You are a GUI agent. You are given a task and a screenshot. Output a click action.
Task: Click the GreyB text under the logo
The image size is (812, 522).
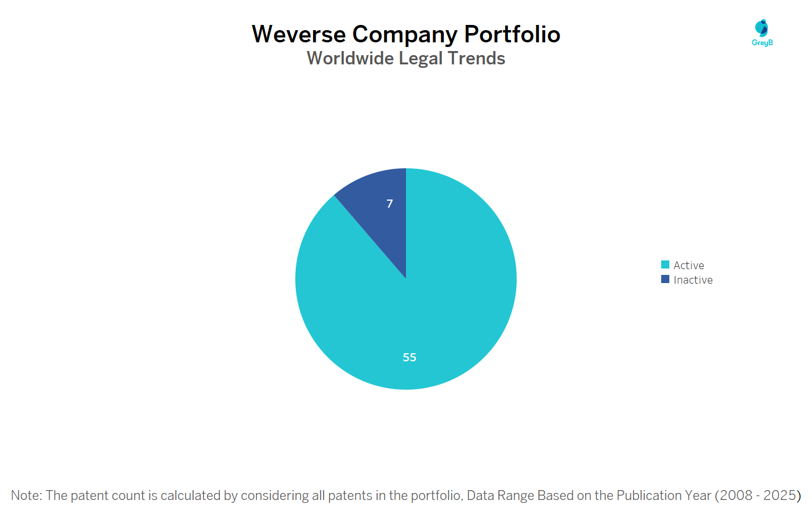[762, 43]
